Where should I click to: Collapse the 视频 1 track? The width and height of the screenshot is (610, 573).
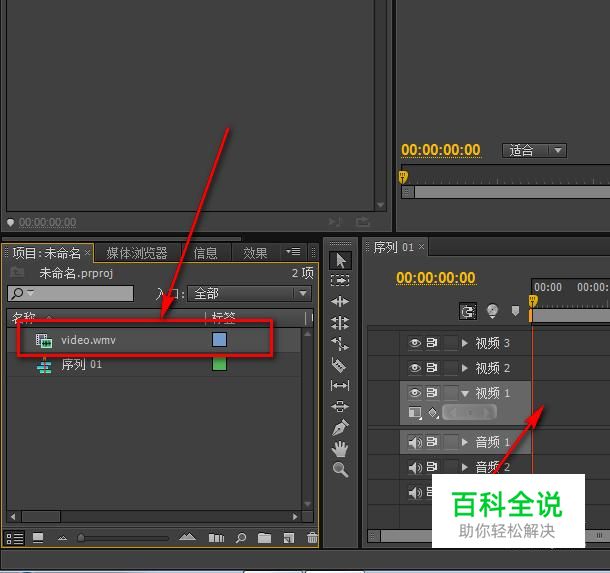(465, 393)
